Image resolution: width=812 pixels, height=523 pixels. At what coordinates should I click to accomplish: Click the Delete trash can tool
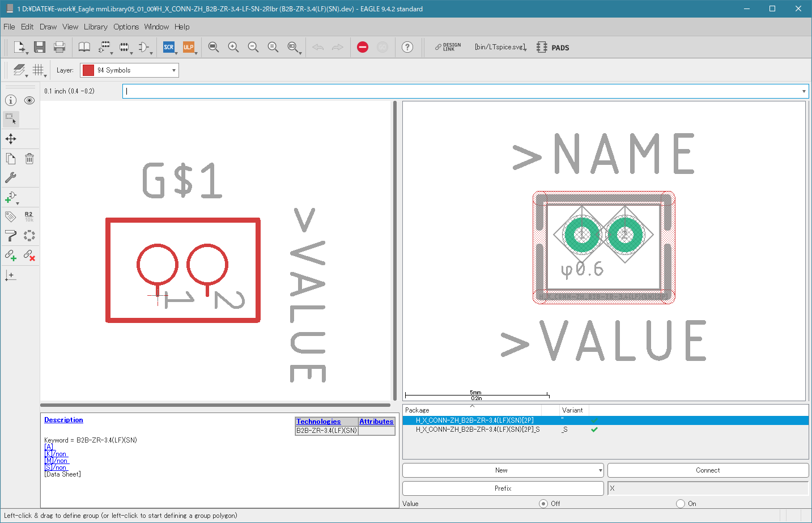click(x=29, y=159)
